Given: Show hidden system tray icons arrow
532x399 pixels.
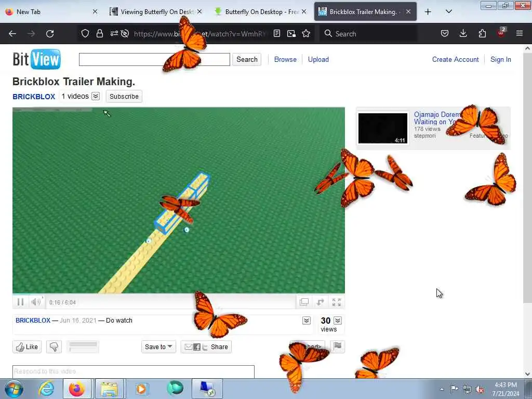Looking at the screenshot, I should (442, 389).
